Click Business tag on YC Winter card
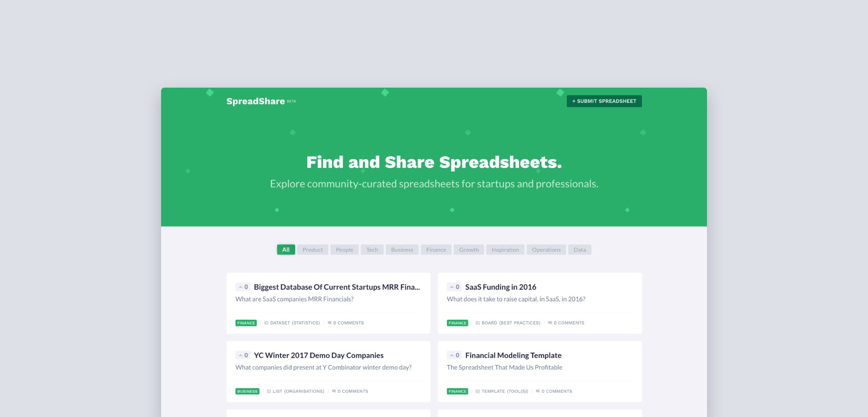The image size is (868, 417). 247,391
